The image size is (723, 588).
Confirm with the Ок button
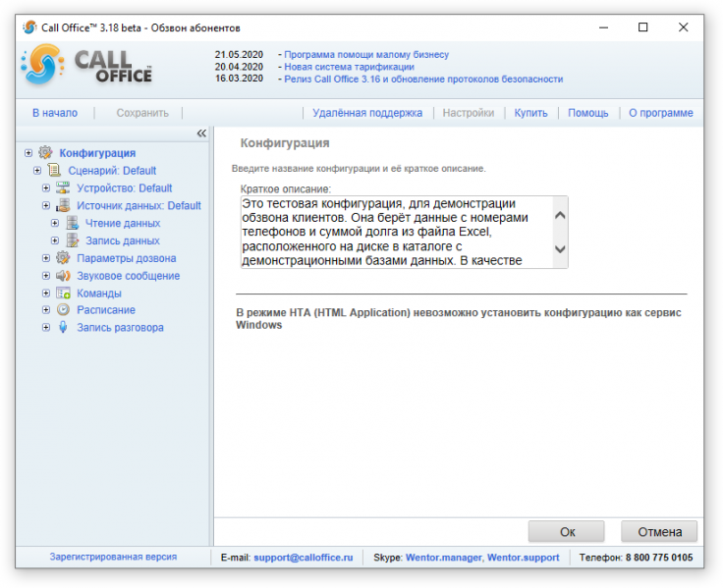click(567, 532)
